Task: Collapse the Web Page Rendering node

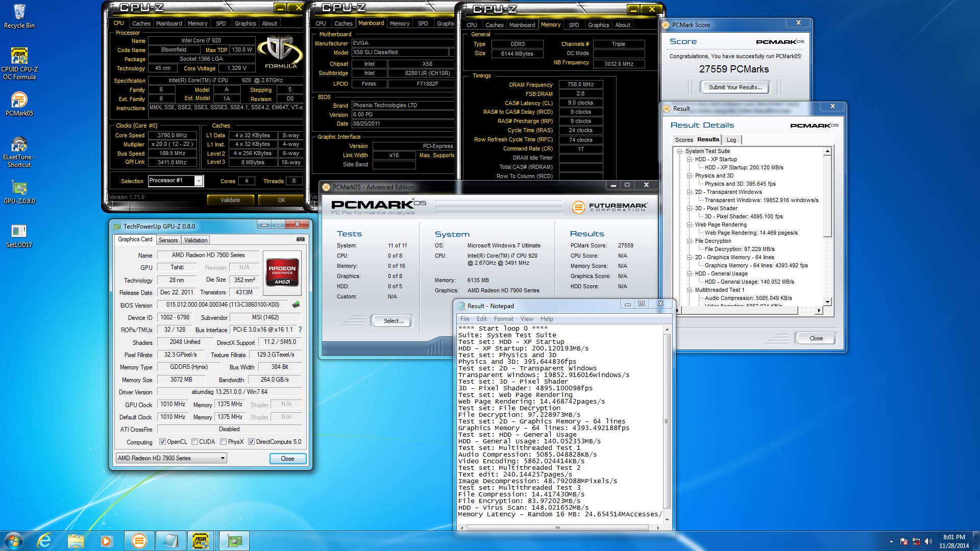Action: (x=689, y=224)
